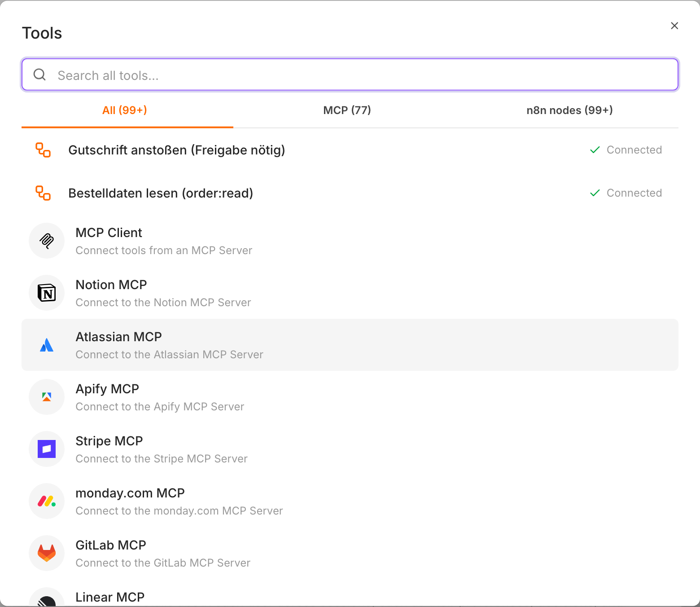
Task: Click the Notion logo icon
Action: click(47, 293)
